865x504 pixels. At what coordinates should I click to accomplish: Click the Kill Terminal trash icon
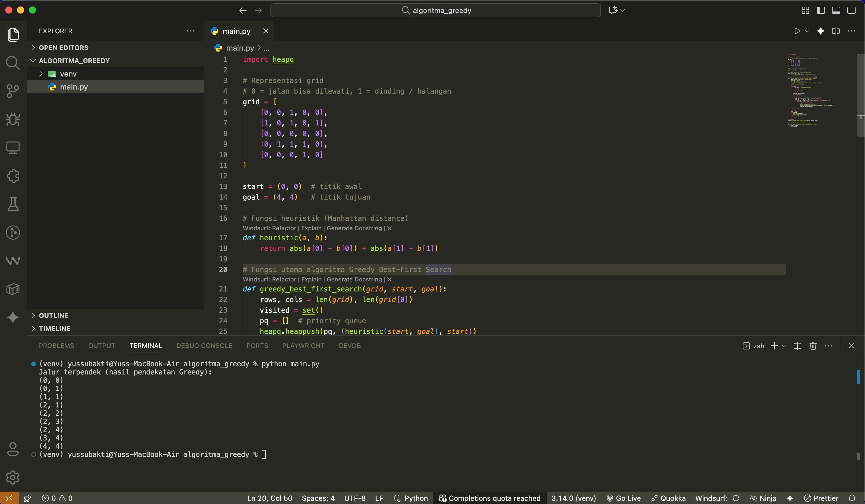click(x=813, y=346)
